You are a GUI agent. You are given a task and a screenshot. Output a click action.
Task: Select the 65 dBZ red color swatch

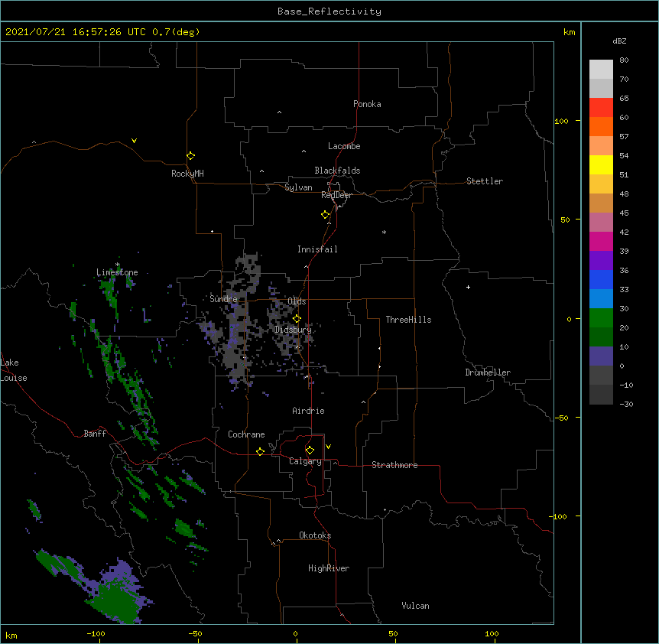(601, 107)
